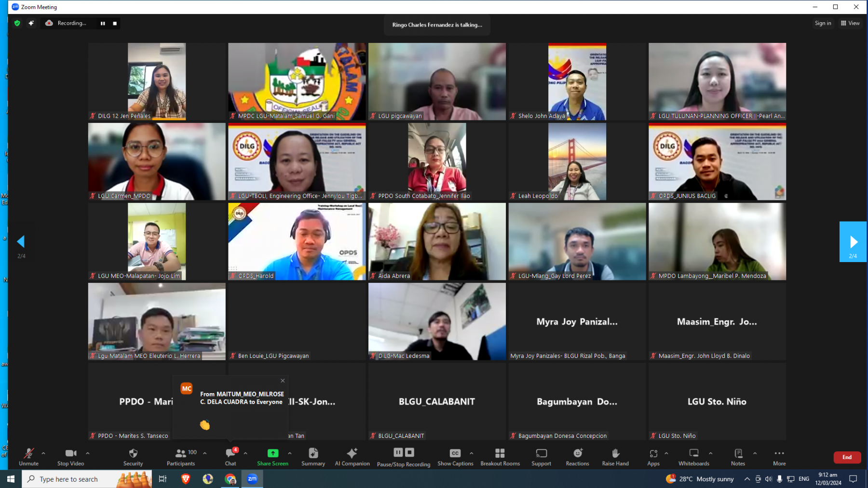Expand Whiteboards options arrow

click(x=711, y=453)
